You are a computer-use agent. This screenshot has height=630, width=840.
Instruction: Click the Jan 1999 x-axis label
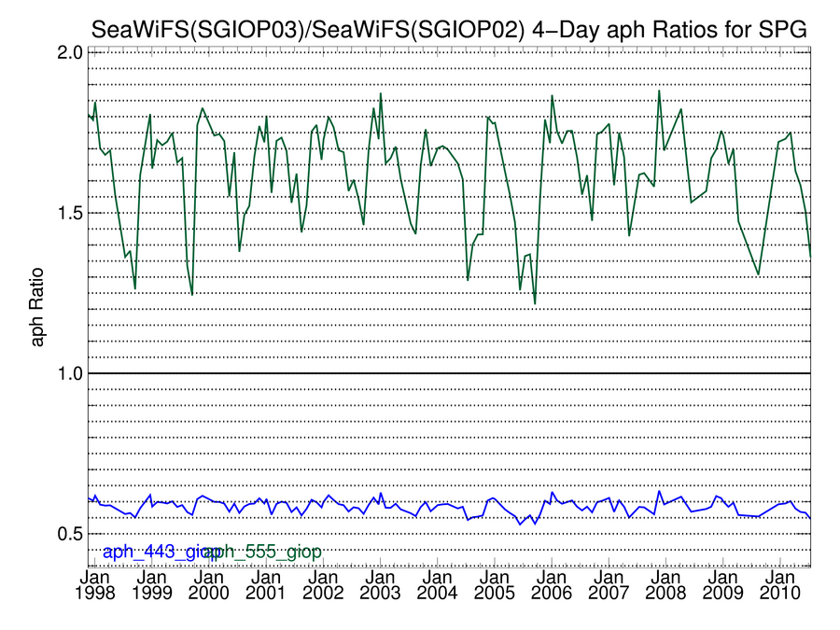click(151, 585)
